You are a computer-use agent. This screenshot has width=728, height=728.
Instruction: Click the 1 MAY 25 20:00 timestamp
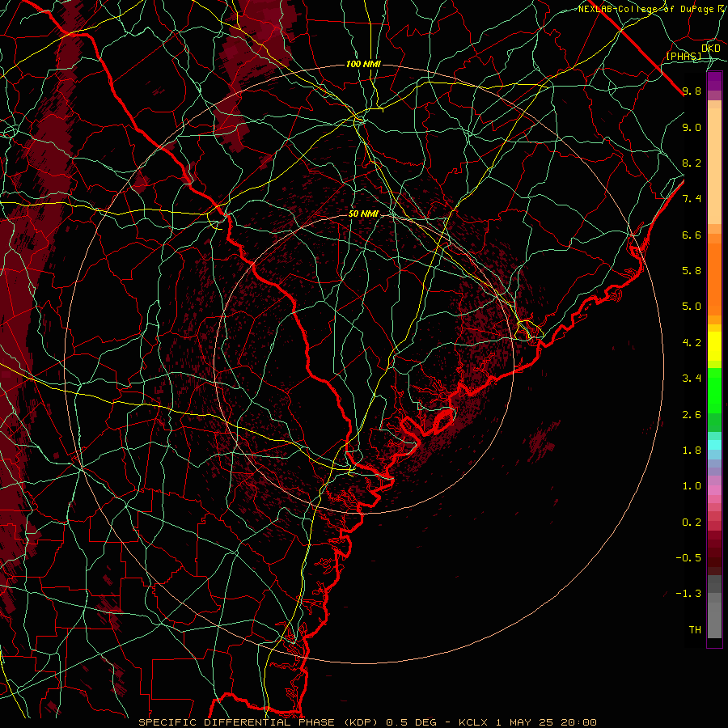point(547,722)
